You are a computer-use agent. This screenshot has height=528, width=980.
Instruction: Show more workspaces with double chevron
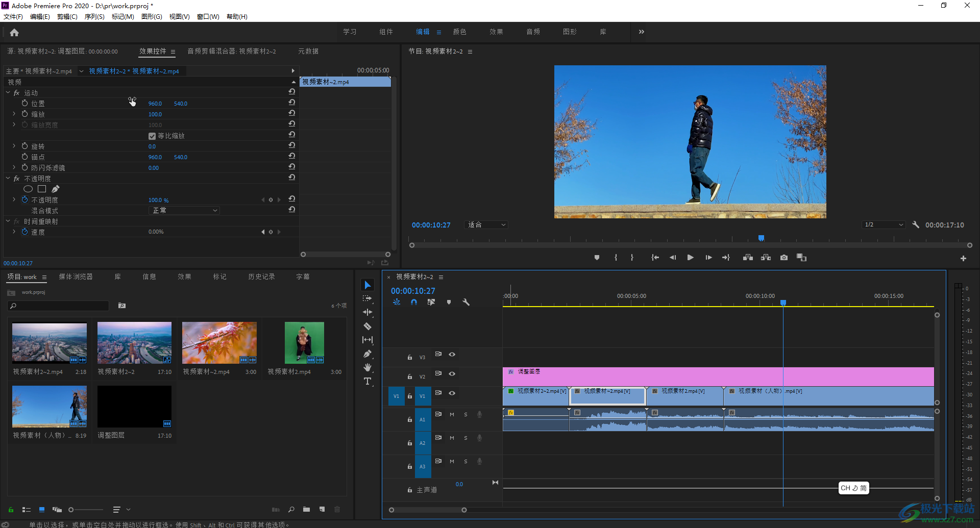tap(642, 32)
